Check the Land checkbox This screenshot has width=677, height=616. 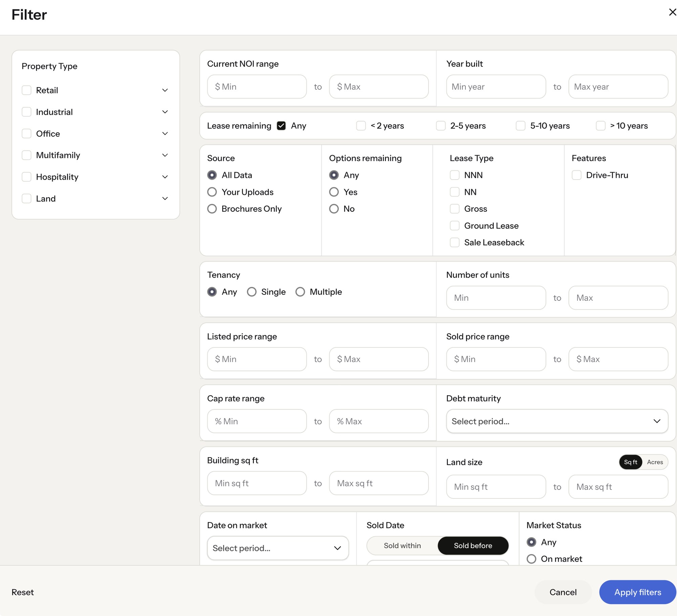point(26,199)
